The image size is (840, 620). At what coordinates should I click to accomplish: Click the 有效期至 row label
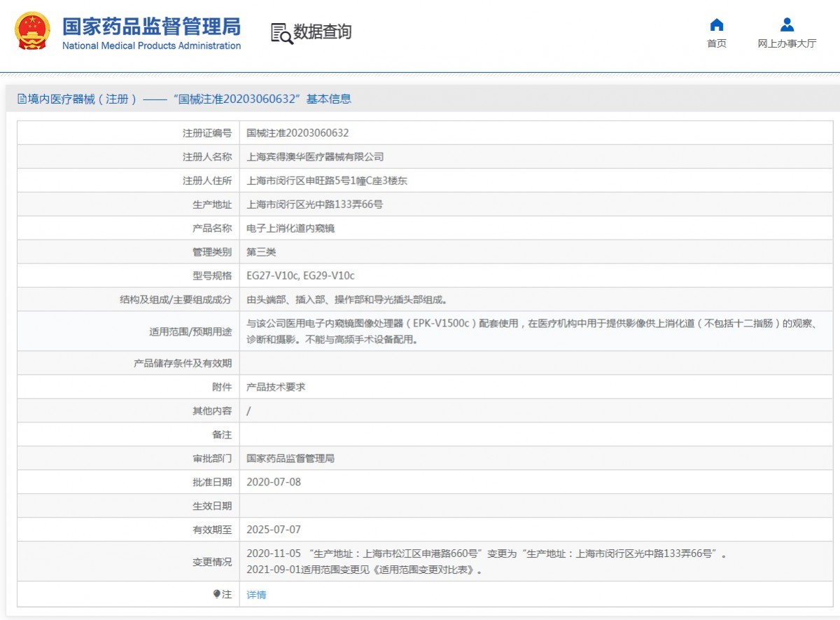tap(212, 530)
